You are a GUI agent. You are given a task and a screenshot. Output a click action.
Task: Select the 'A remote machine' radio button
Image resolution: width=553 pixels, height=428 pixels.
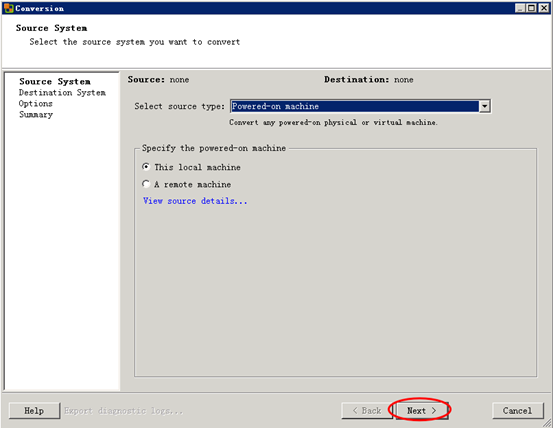click(146, 184)
